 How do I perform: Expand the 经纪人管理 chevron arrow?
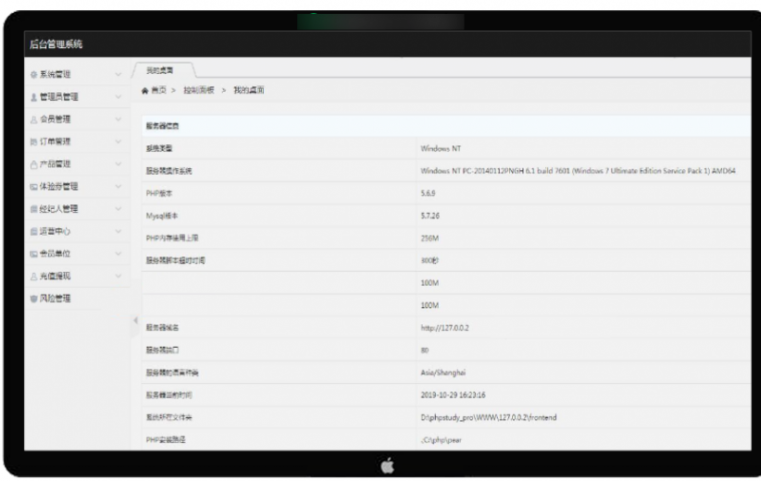(119, 209)
